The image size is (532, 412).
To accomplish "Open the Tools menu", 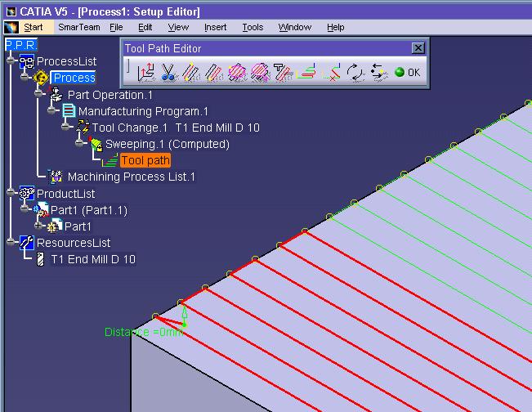I will pyautogui.click(x=253, y=27).
